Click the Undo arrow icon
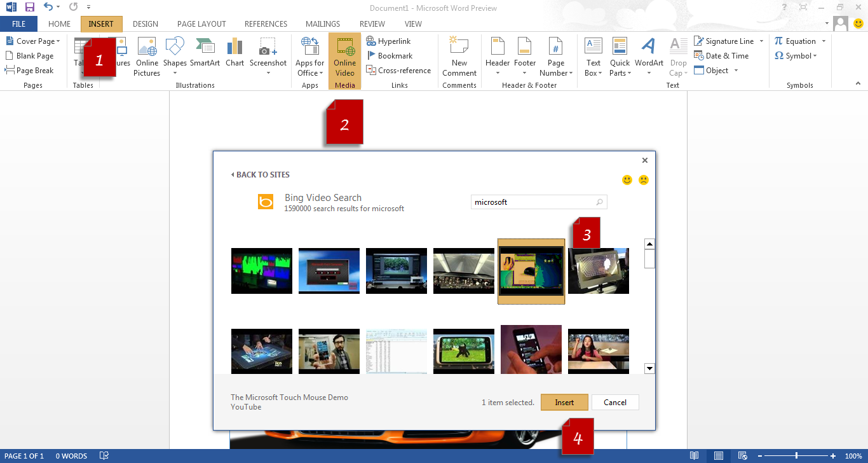 click(x=48, y=8)
